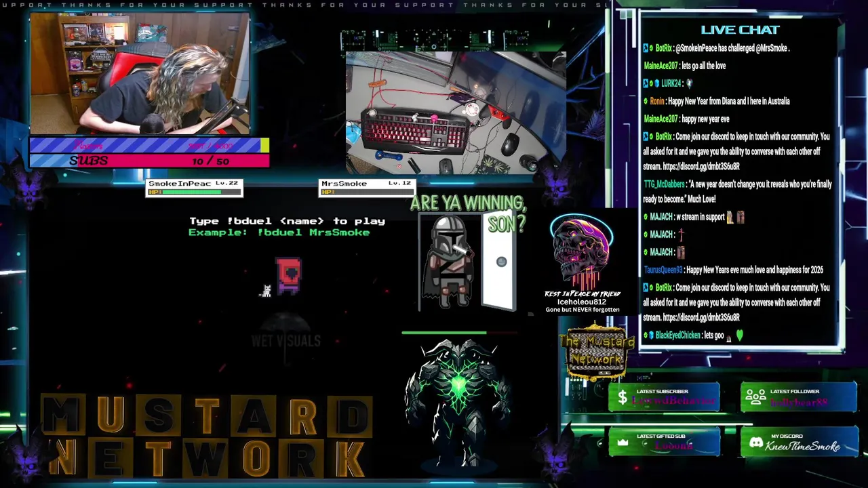Screen dimensions: 868x488
Task: Click the WET VISUALS watermark text
Action: coord(285,341)
